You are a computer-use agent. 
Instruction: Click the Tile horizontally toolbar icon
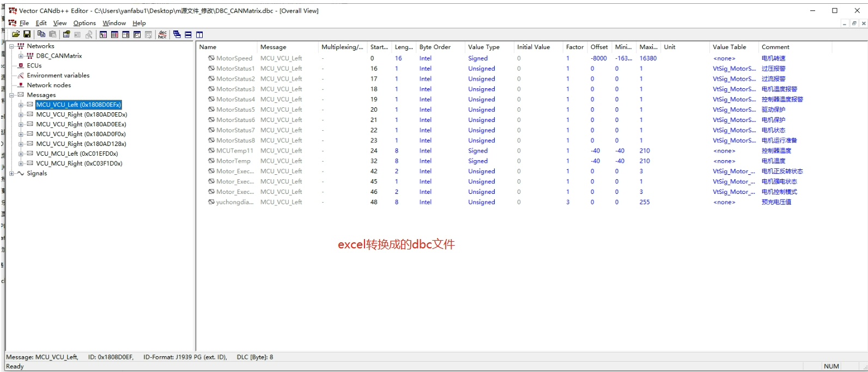click(189, 34)
